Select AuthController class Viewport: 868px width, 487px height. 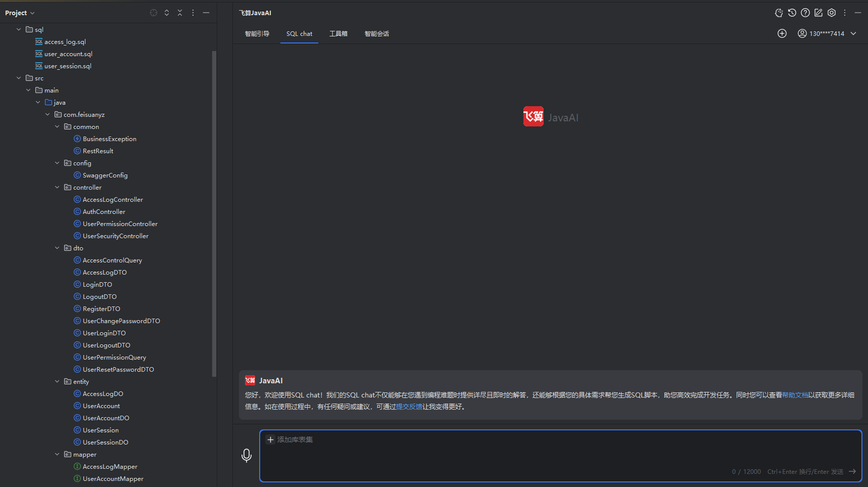[x=104, y=211]
